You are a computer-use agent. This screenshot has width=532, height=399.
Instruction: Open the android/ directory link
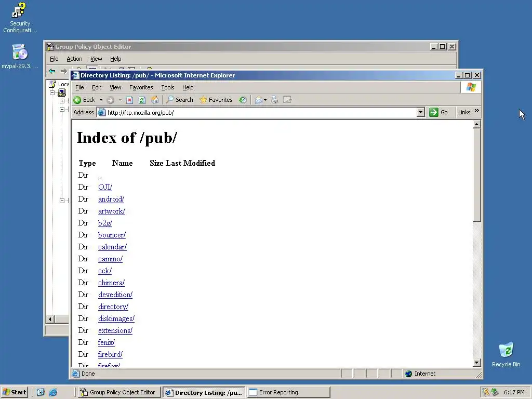pyautogui.click(x=111, y=199)
